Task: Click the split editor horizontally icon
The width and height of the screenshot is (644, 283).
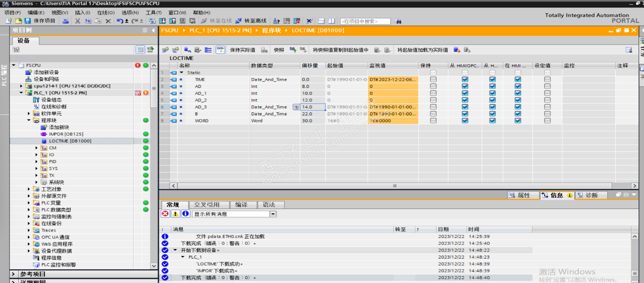Action: coord(321,21)
